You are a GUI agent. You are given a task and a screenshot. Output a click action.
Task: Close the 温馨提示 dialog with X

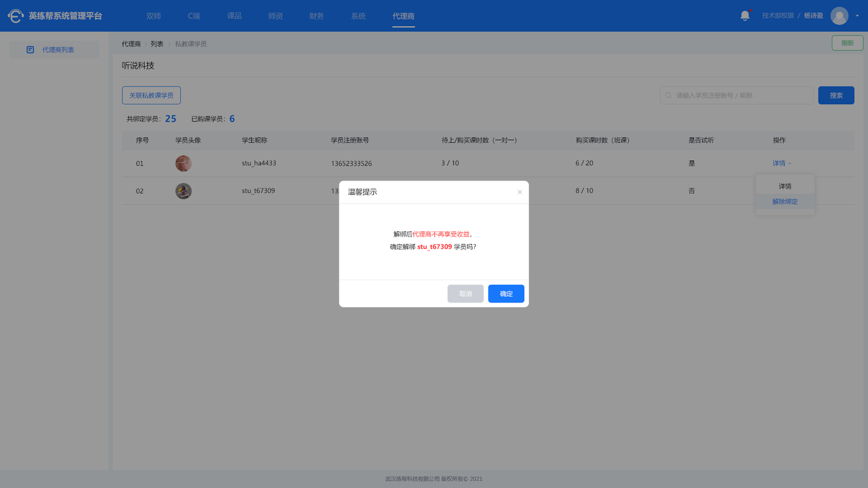(520, 192)
